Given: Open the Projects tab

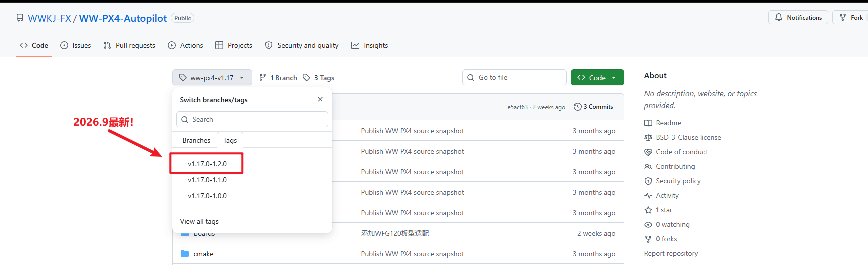Looking at the screenshot, I should click(x=234, y=45).
